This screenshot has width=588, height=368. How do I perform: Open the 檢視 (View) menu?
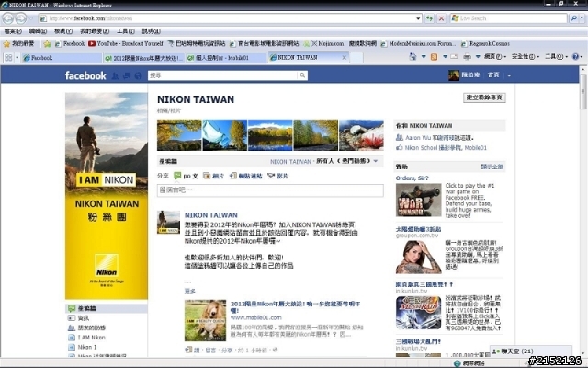coord(63,31)
